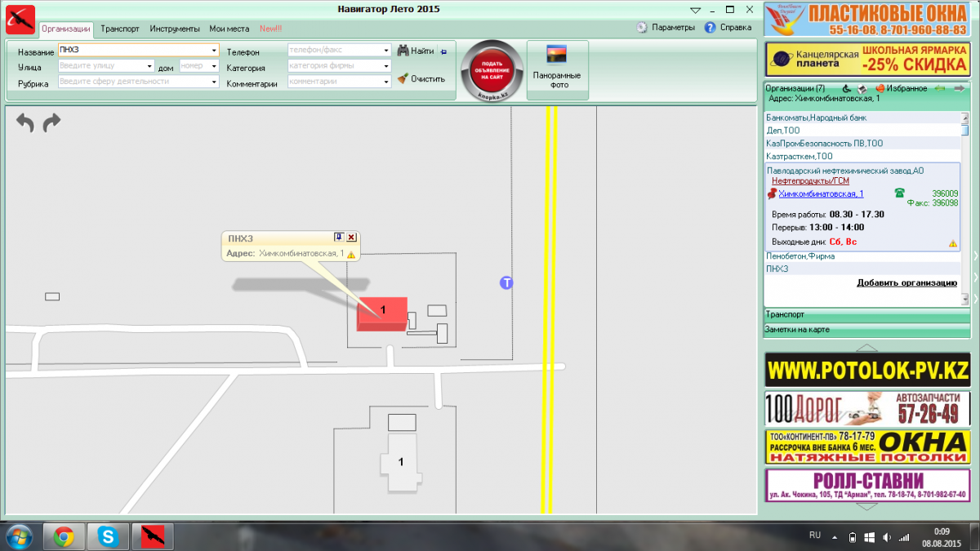Click the Добавить организацию link

(906, 282)
